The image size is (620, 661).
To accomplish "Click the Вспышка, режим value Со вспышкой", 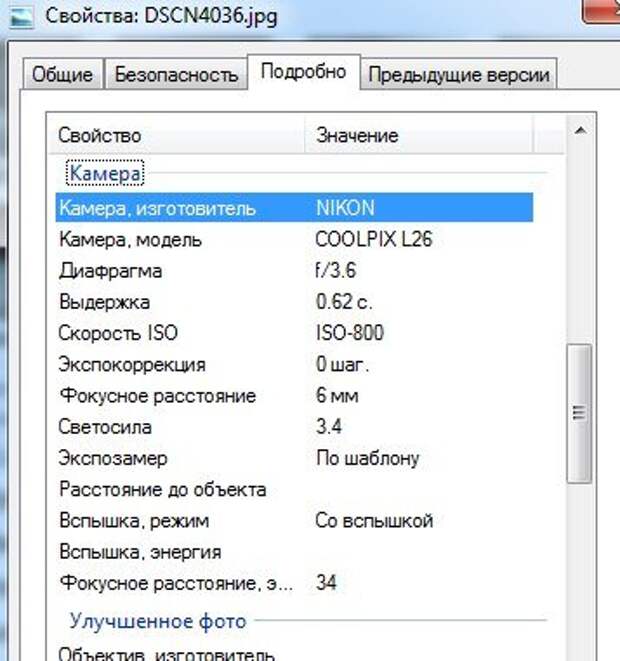I will [x=373, y=521].
